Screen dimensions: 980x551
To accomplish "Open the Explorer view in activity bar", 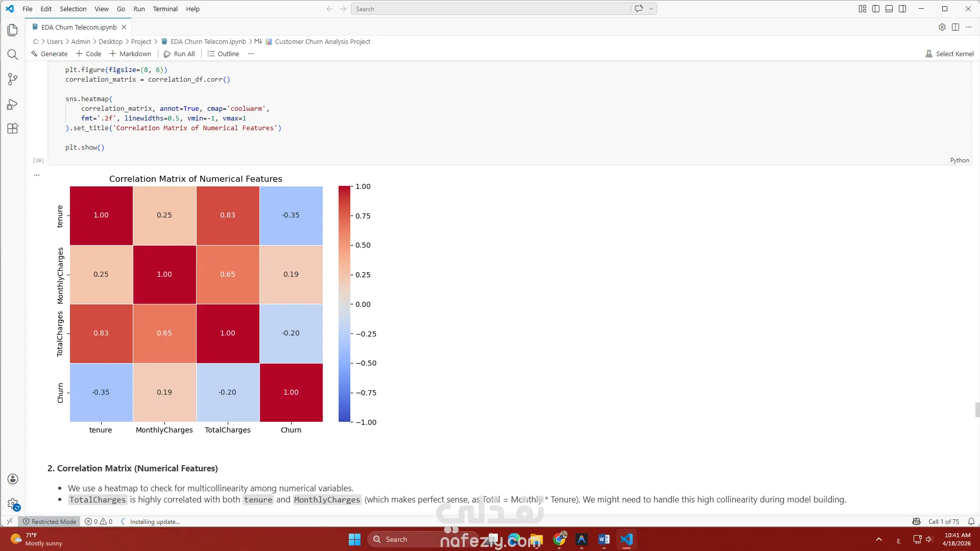I will coord(13,30).
